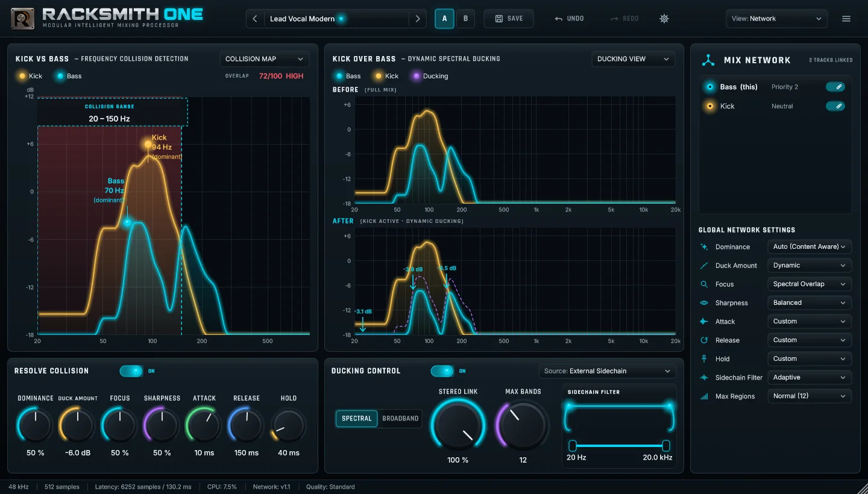This screenshot has height=494, width=868.
Task: Click the Sidechain Filter waveform icon
Action: (x=703, y=378)
